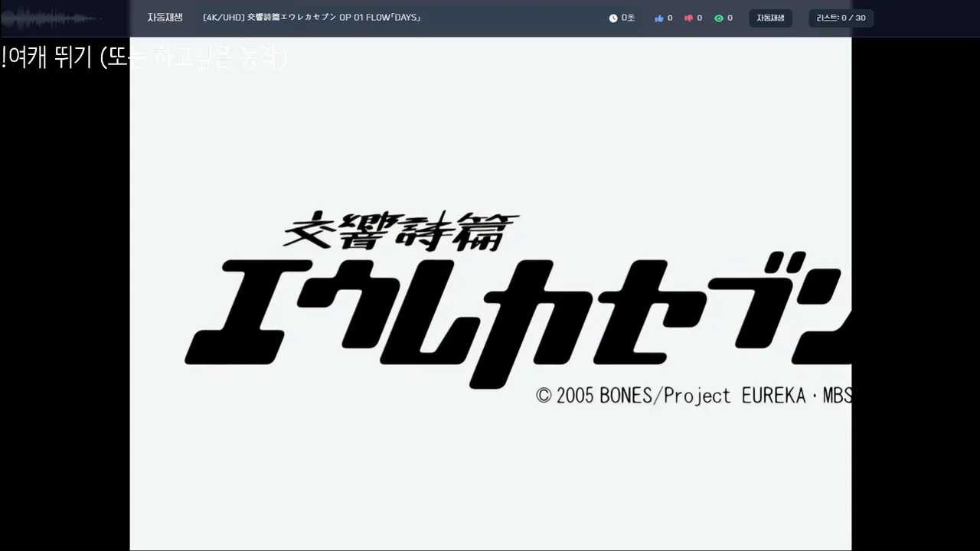Click the clock icon beside 0초
Screen dimensions: 980x551
pyautogui.click(x=613, y=18)
